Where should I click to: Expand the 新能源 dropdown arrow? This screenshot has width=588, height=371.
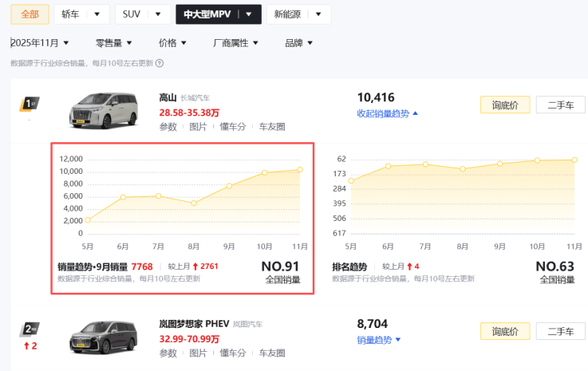[x=318, y=14]
